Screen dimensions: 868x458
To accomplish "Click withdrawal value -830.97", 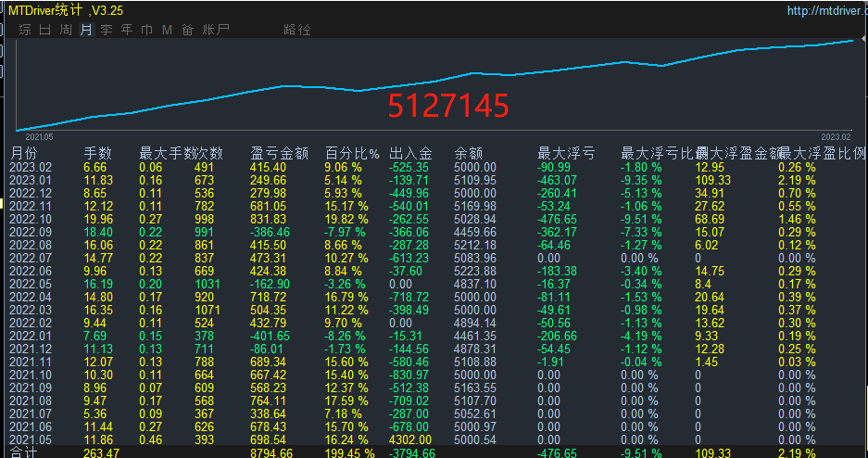I will pos(409,375).
